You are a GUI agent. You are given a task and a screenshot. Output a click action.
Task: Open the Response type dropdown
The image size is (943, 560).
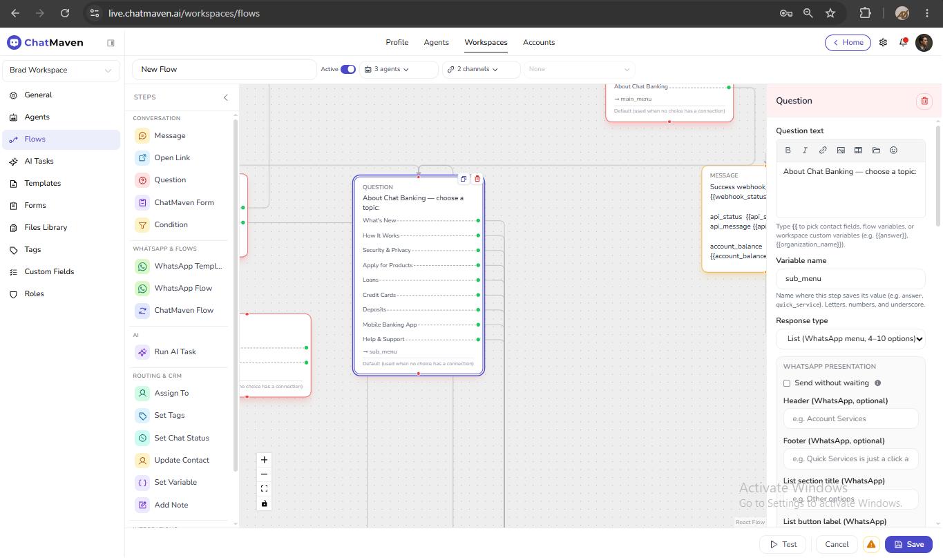click(850, 339)
